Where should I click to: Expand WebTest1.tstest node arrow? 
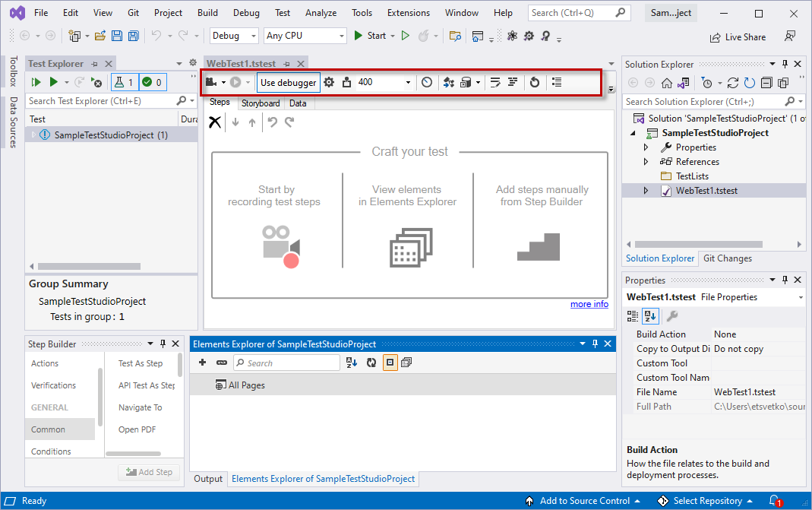click(646, 191)
